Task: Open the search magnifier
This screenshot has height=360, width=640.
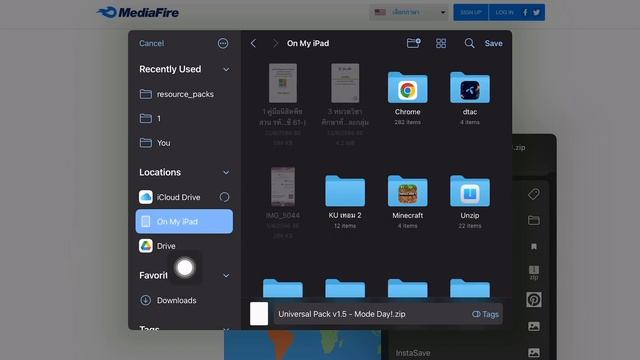Action: tap(469, 43)
